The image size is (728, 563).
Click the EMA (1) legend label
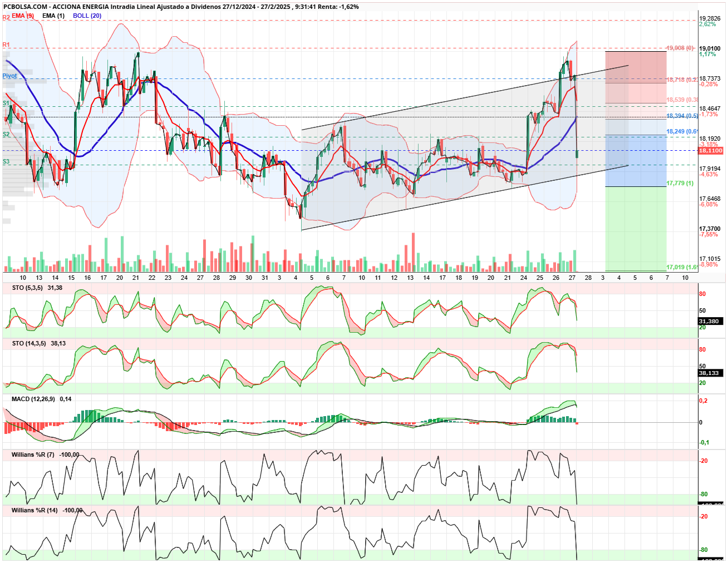[53, 16]
